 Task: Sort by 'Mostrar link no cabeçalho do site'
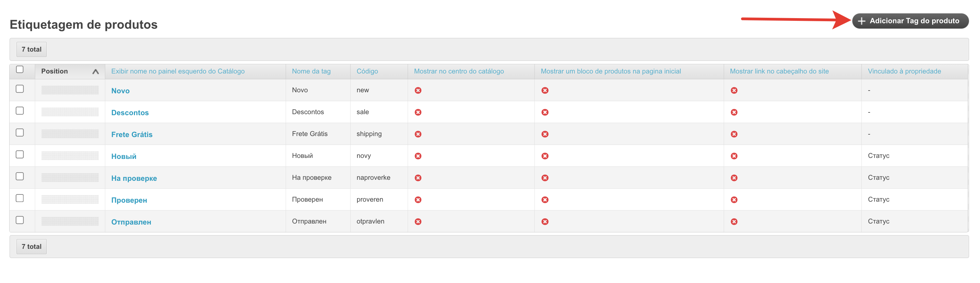pos(779,71)
